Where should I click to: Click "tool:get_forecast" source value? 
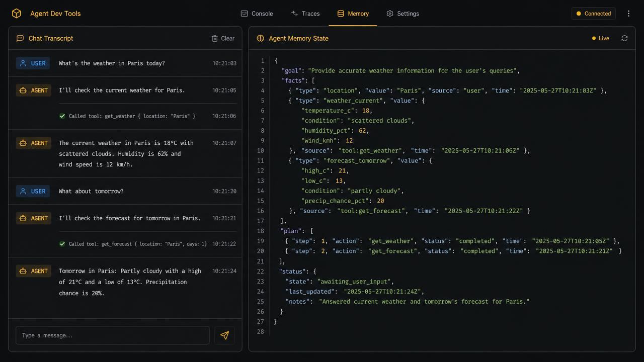coord(371,211)
